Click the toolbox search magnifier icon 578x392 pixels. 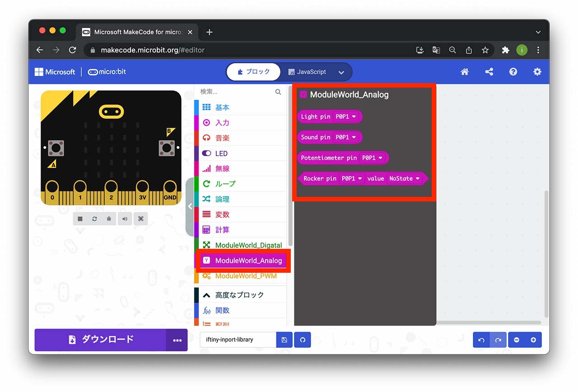[x=277, y=91]
